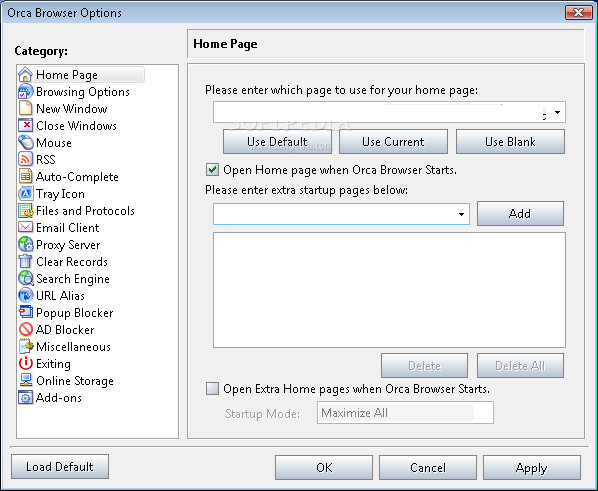This screenshot has width=598, height=491.
Task: Click the Clear Records trash bin icon
Action: [26, 261]
